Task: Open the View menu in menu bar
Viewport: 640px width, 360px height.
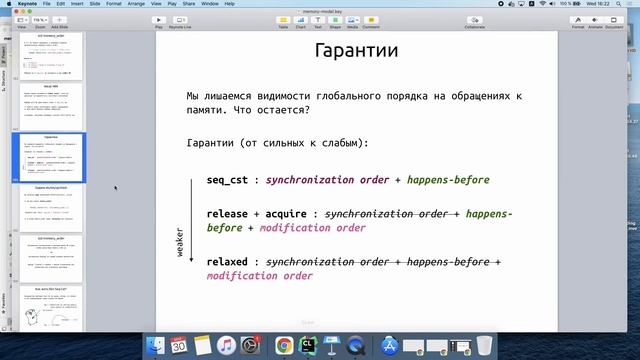Action: (156, 4)
